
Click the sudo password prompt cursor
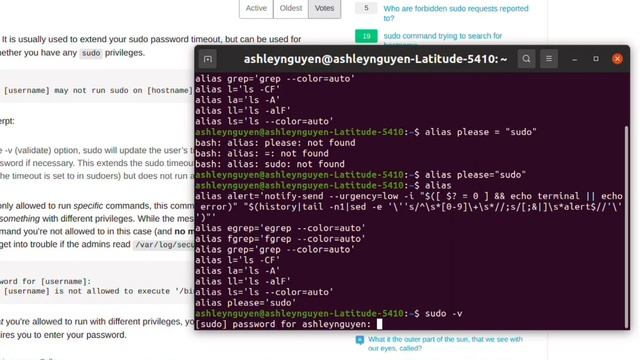tap(380, 324)
